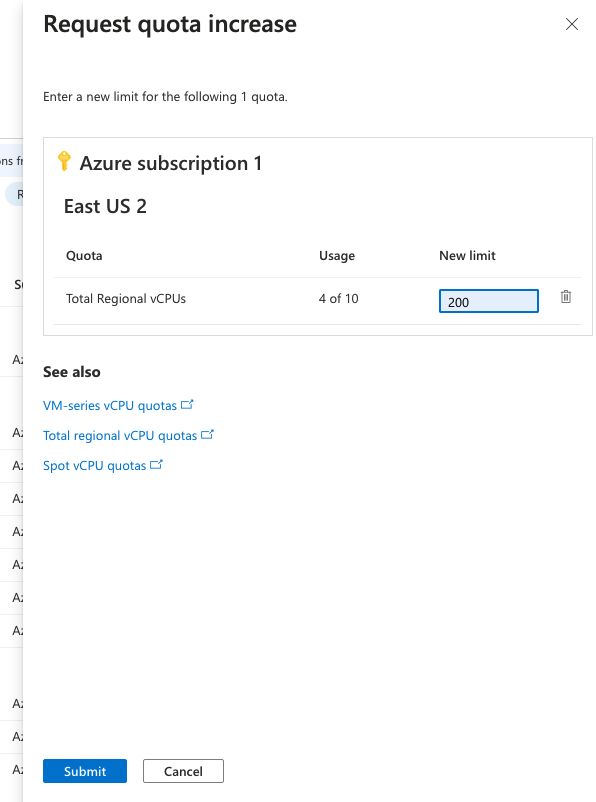
Task: Click external-link icon beside VM-series vCPU quotas
Action: tap(187, 405)
